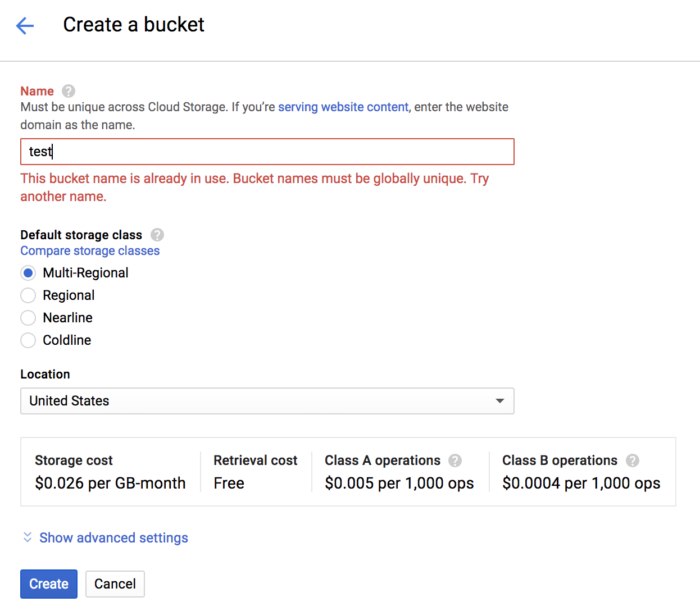Click the double-chevron advanced settings icon
The height and width of the screenshot is (611, 700).
[27, 537]
